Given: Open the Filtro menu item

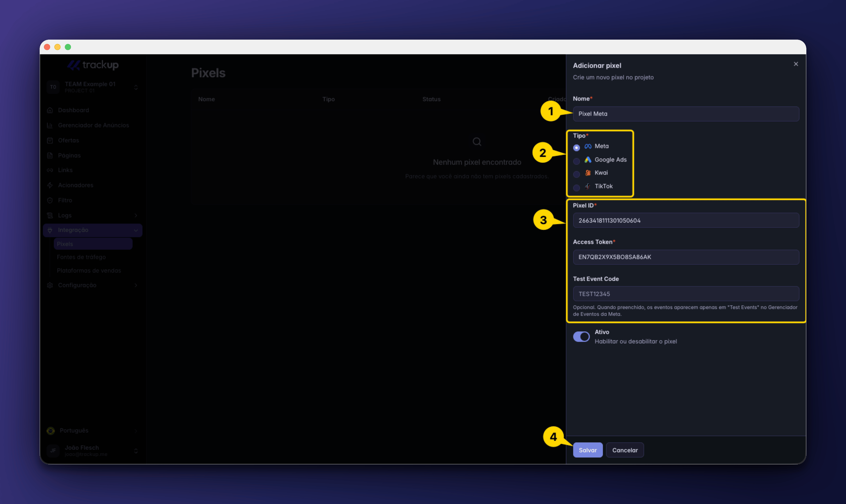Looking at the screenshot, I should coord(93,200).
